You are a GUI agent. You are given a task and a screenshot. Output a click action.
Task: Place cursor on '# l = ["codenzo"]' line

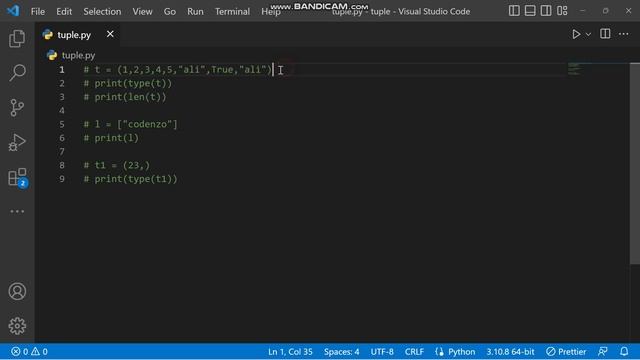pos(131,124)
